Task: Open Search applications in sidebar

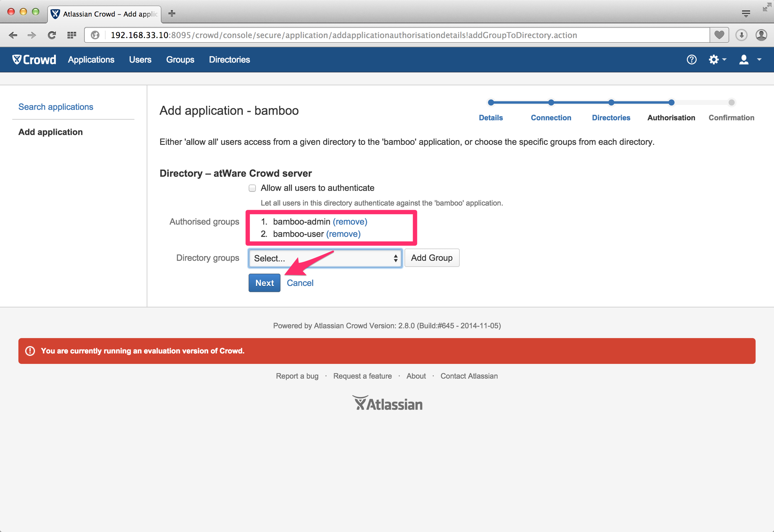Action: point(56,107)
